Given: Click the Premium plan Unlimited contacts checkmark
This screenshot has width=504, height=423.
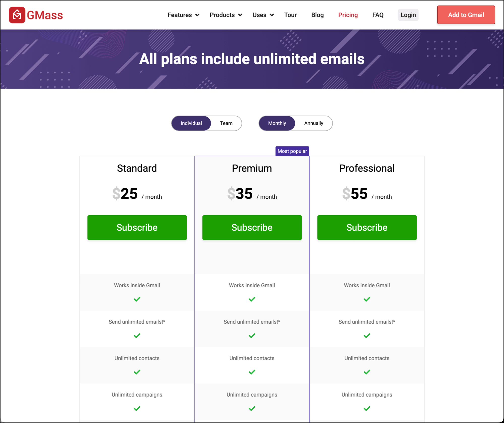Looking at the screenshot, I should tap(252, 372).
